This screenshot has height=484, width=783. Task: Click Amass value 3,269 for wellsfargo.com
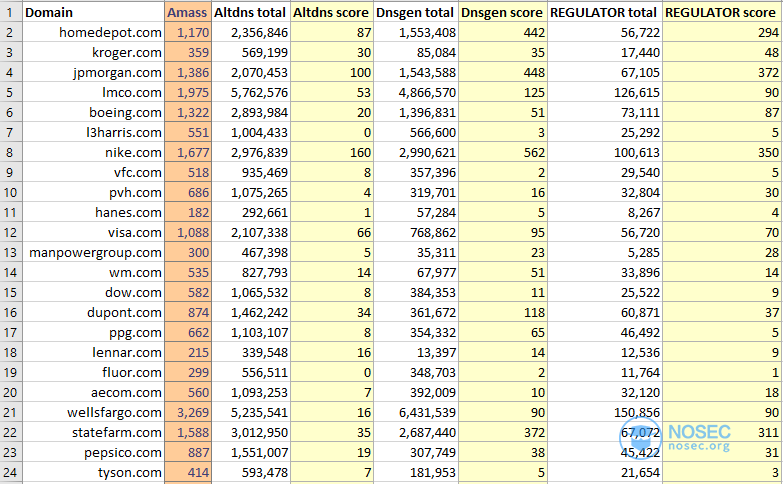pos(188,412)
